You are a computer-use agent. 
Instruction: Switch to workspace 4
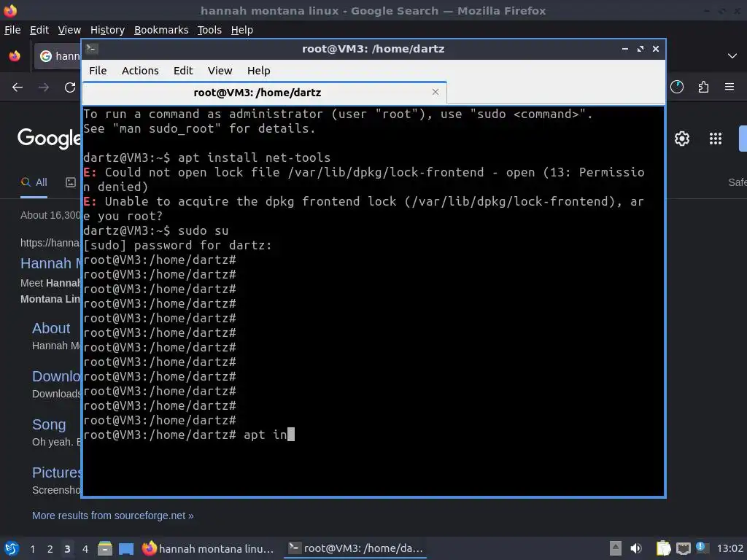pos(85,549)
